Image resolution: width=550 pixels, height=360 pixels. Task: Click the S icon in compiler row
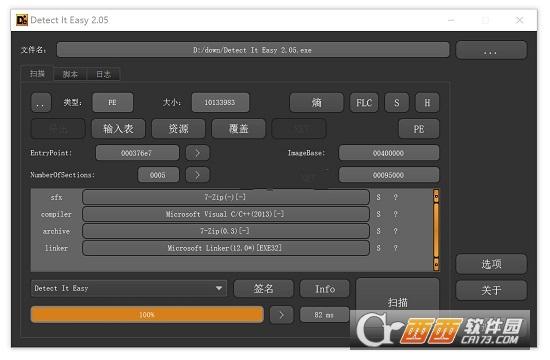click(x=378, y=214)
